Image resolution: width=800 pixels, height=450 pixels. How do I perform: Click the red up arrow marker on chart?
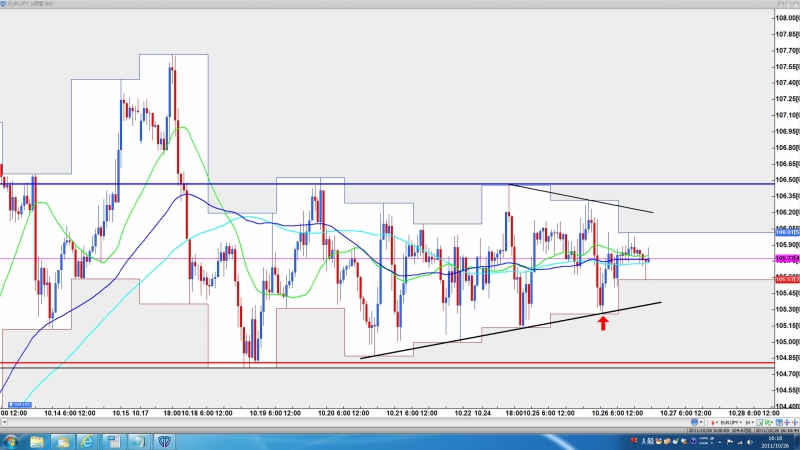pos(603,322)
